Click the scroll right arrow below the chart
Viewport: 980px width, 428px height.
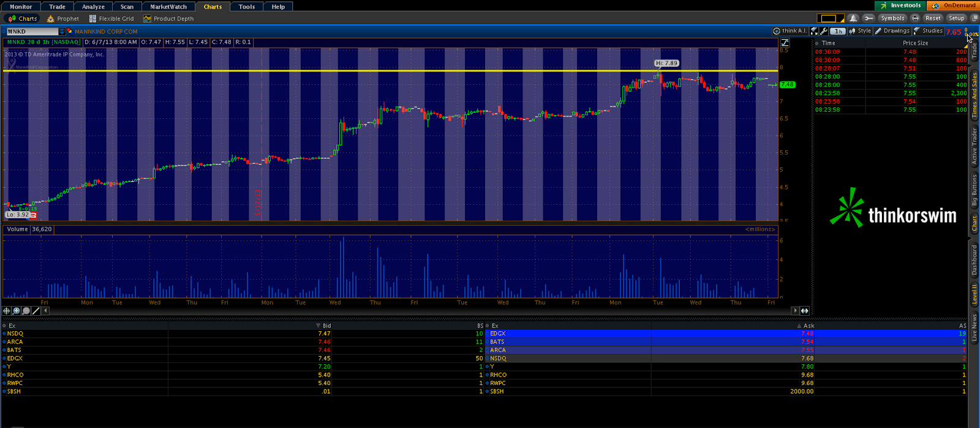pyautogui.click(x=795, y=311)
